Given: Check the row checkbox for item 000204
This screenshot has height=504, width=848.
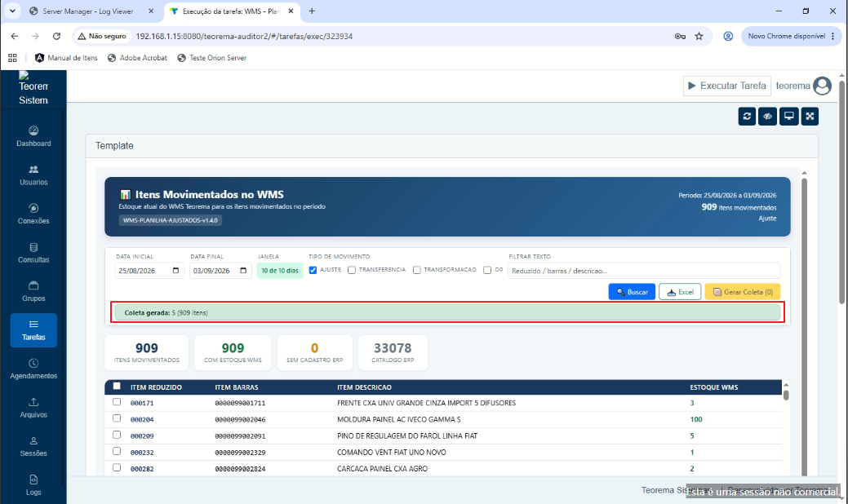Looking at the screenshot, I should pyautogui.click(x=117, y=418).
